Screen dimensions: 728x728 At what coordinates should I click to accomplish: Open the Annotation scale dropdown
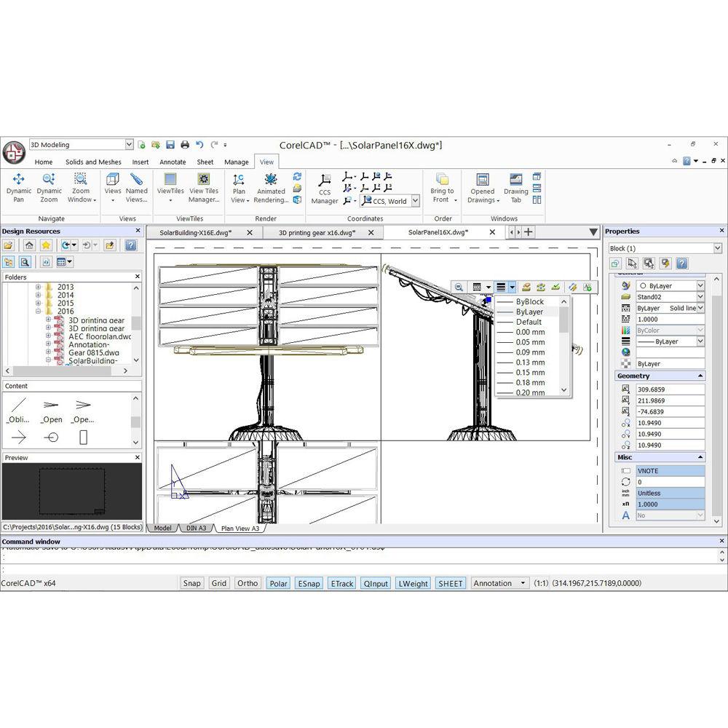click(x=522, y=583)
